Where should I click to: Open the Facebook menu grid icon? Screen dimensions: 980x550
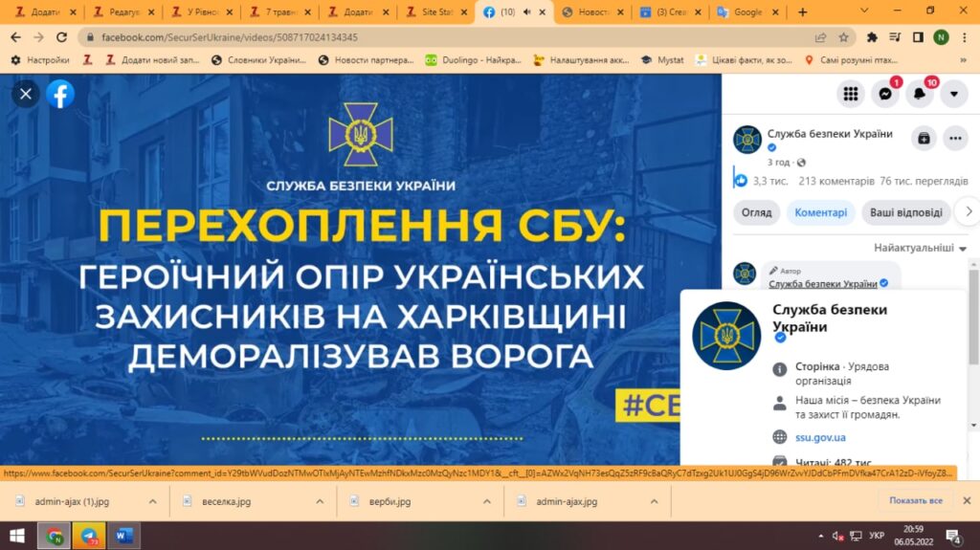[850, 94]
